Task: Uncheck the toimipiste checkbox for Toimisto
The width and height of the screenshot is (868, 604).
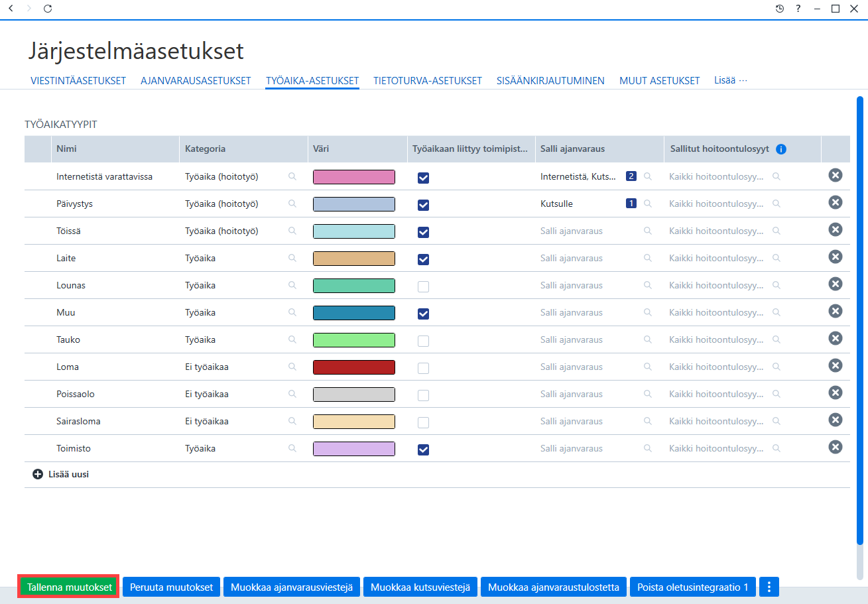Action: coord(423,450)
